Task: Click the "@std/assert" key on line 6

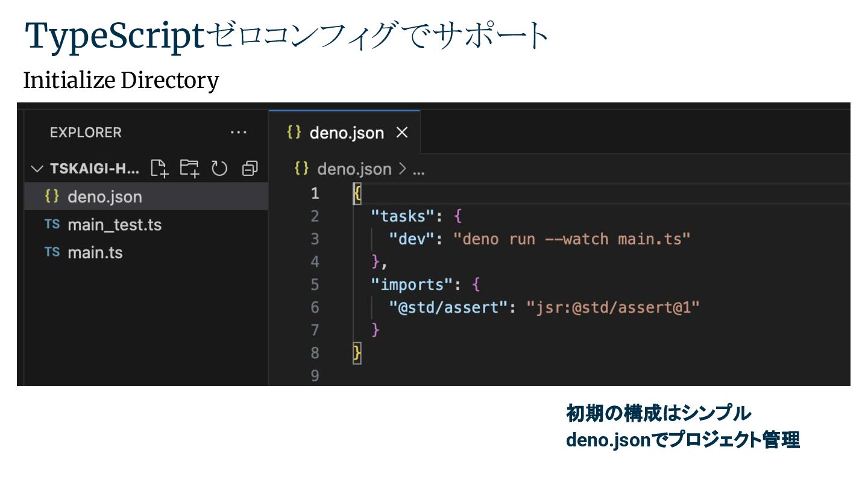Action: [x=448, y=307]
